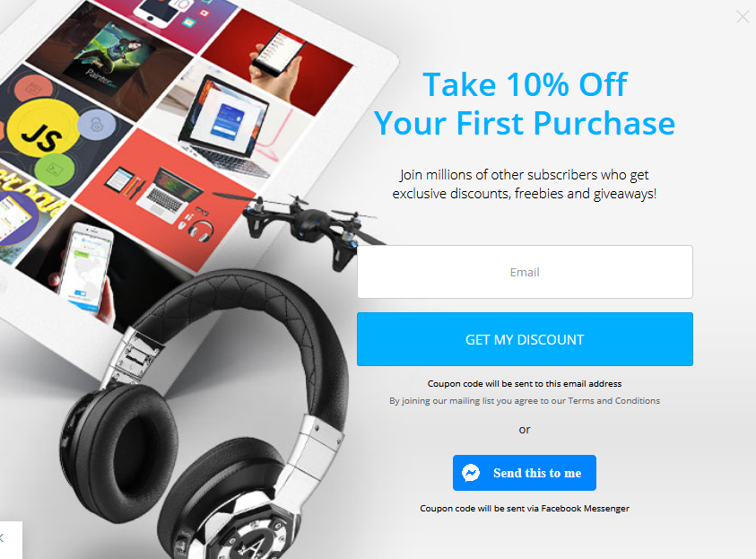This screenshot has width=756, height=559.
Task: Click the red circle icon above JS
Action: click(34, 89)
